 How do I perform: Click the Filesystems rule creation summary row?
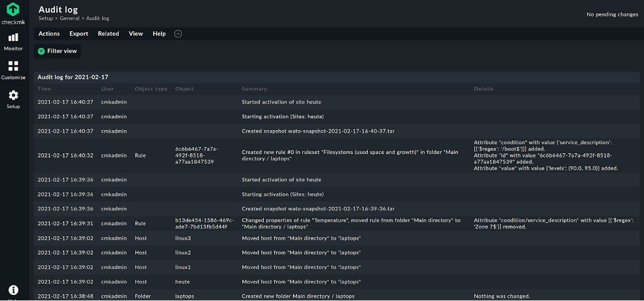click(x=336, y=155)
